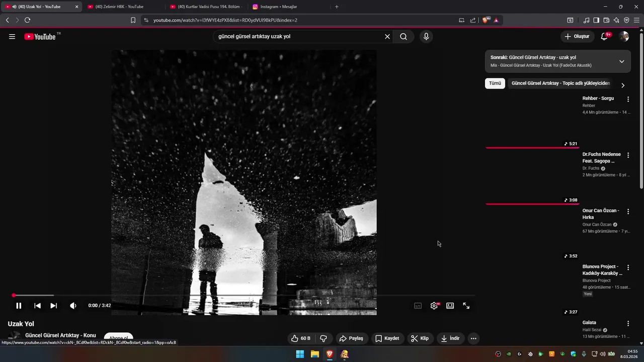Switch to the Kurtlar Vadisi Pusu tab
The width and height of the screenshot is (644, 362).
click(206, 7)
